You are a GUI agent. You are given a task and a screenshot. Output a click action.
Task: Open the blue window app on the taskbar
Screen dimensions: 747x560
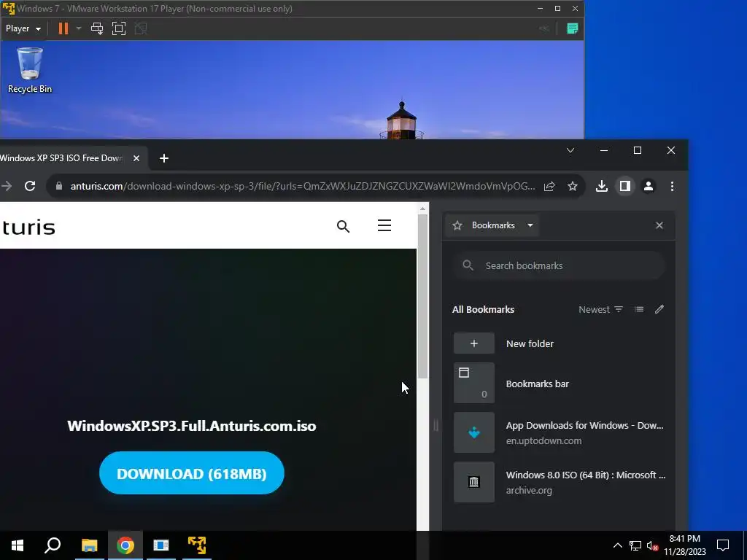161,545
